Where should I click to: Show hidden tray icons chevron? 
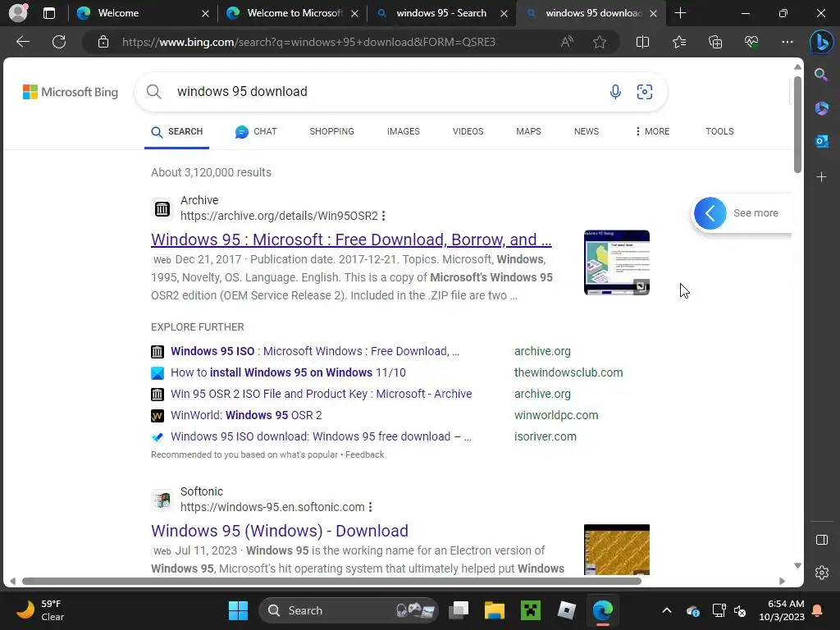pyautogui.click(x=666, y=610)
